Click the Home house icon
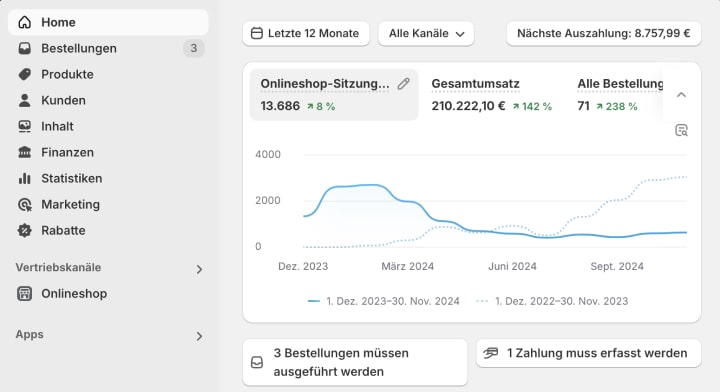 pos(25,22)
